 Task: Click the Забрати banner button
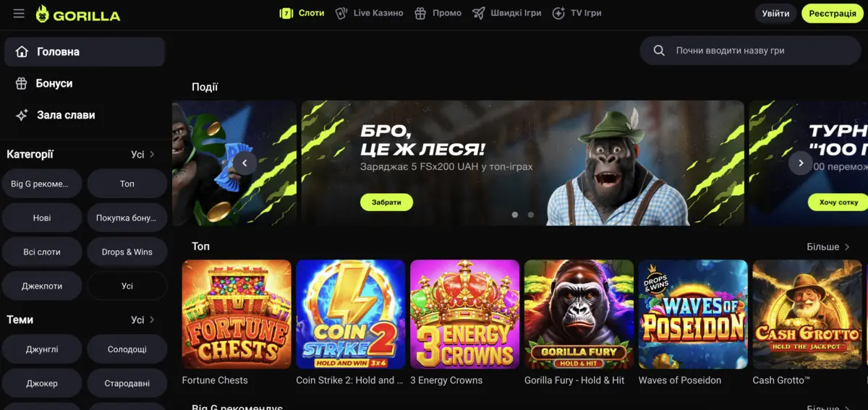387,202
